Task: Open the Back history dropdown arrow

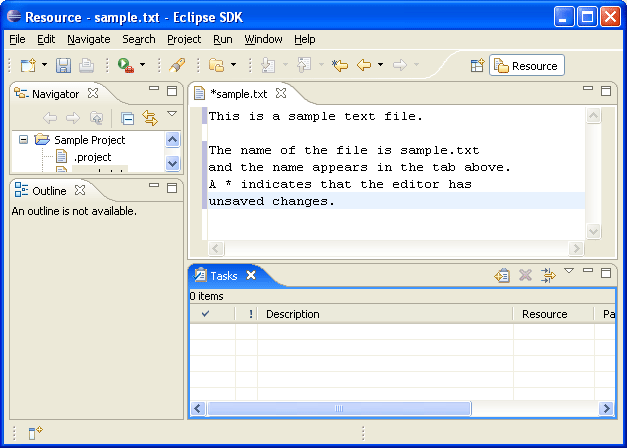Action: (380, 64)
